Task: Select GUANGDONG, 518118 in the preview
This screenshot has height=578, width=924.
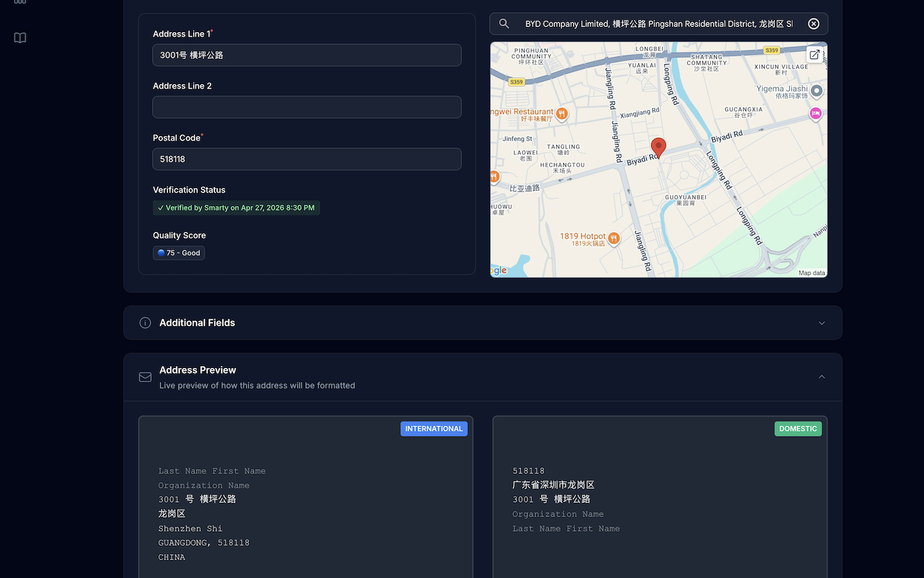Action: click(x=204, y=543)
